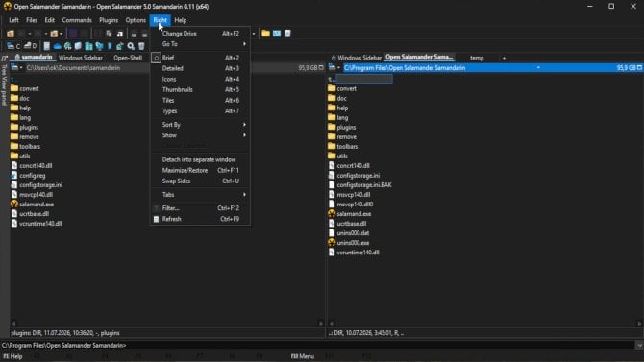Screen dimensions: 644x362
Task: Click the F9 Menu button in bottom bar
Action: [303, 356]
